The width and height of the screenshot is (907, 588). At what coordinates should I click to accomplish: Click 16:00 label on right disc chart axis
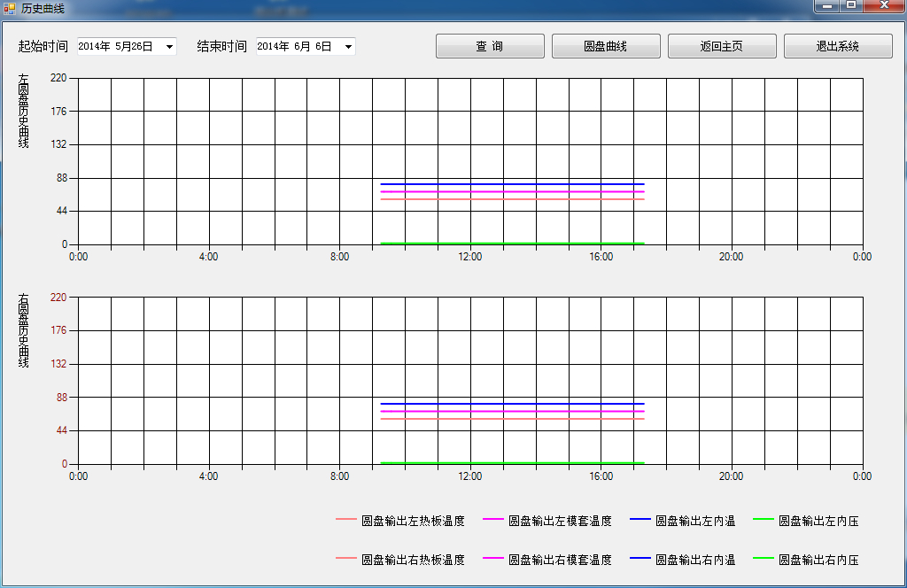coord(601,476)
